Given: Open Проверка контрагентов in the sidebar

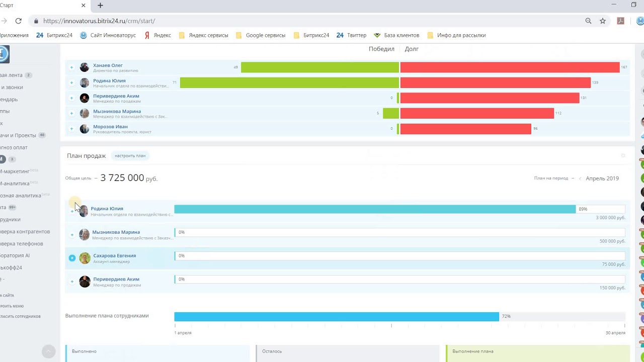Looking at the screenshot, I should (x=25, y=232).
